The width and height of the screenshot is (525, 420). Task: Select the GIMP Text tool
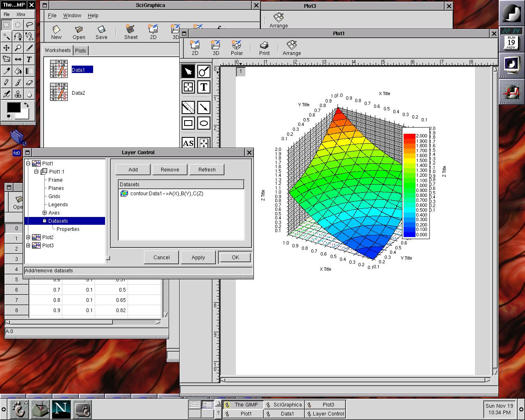point(29,59)
